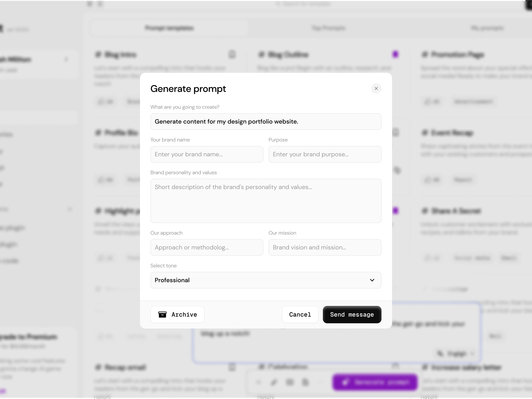
Task: Focus the Enter your brand name field
Action: [x=207, y=154]
